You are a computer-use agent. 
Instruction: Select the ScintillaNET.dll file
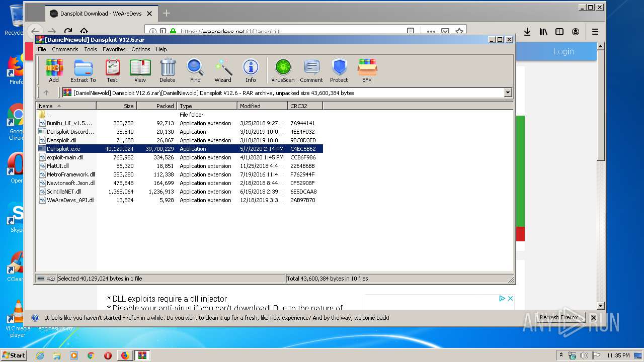click(180, 192)
